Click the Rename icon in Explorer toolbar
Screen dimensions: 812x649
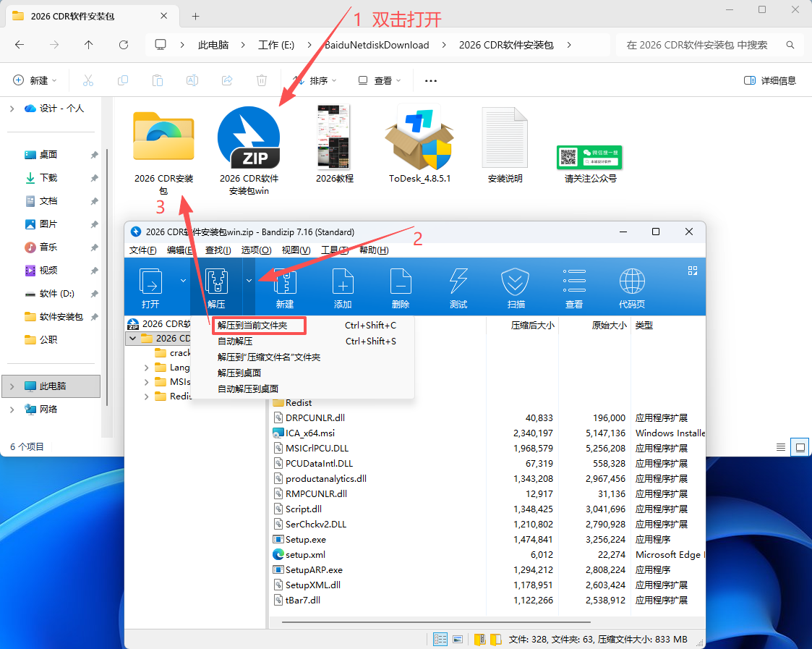pyautogui.click(x=192, y=80)
